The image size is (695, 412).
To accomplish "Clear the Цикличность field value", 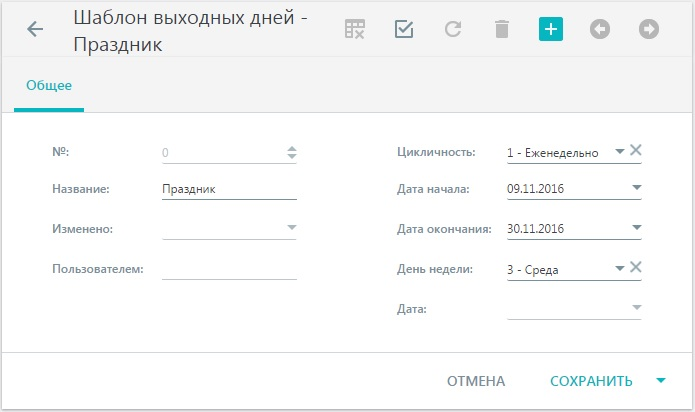I will click(636, 150).
